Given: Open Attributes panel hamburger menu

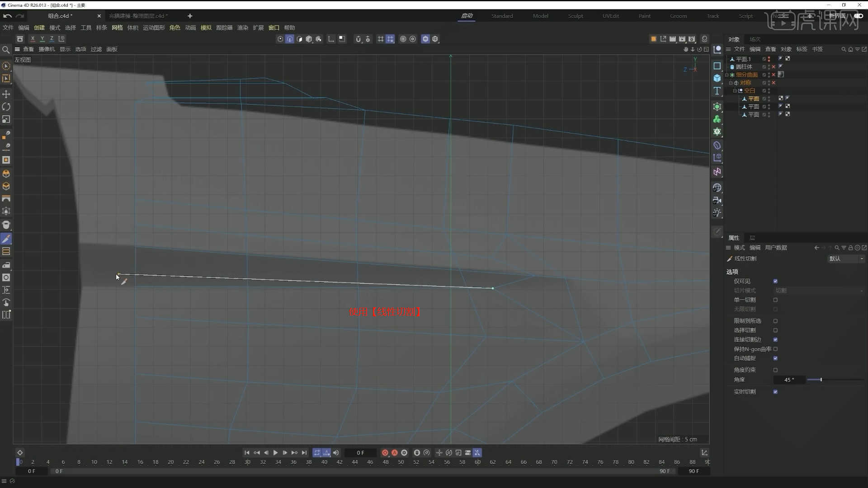Looking at the screenshot, I should tap(728, 248).
